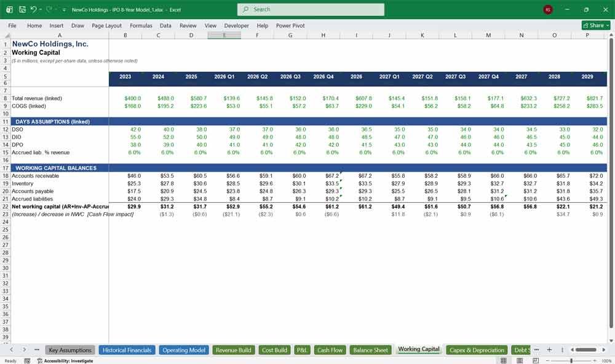
Task: Select the DSO row label
Action: click(17, 129)
